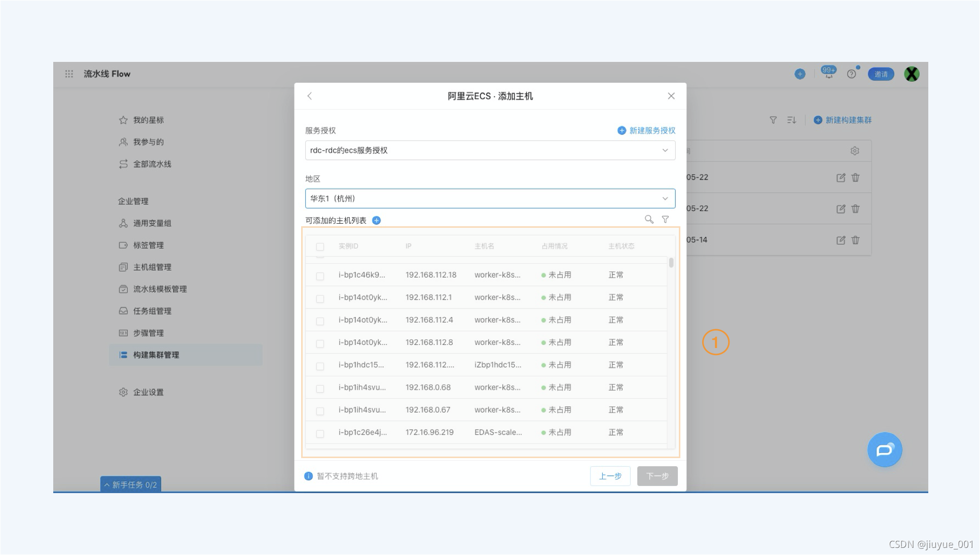Screen dimensions: 980x555
Task: Check host with IP 192.168.0.68
Action: (x=320, y=389)
